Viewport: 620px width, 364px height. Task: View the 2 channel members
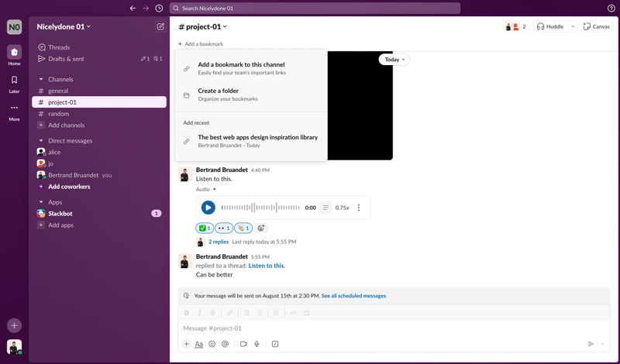(516, 26)
